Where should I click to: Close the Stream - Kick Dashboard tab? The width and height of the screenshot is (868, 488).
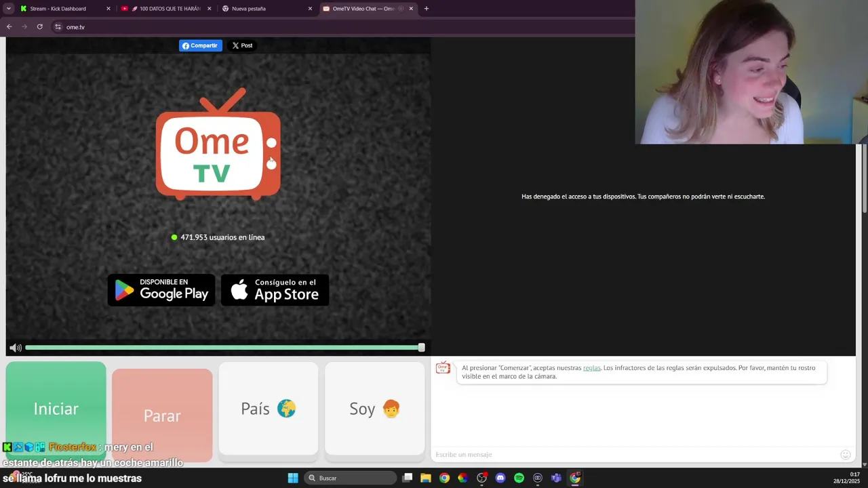coord(108,9)
